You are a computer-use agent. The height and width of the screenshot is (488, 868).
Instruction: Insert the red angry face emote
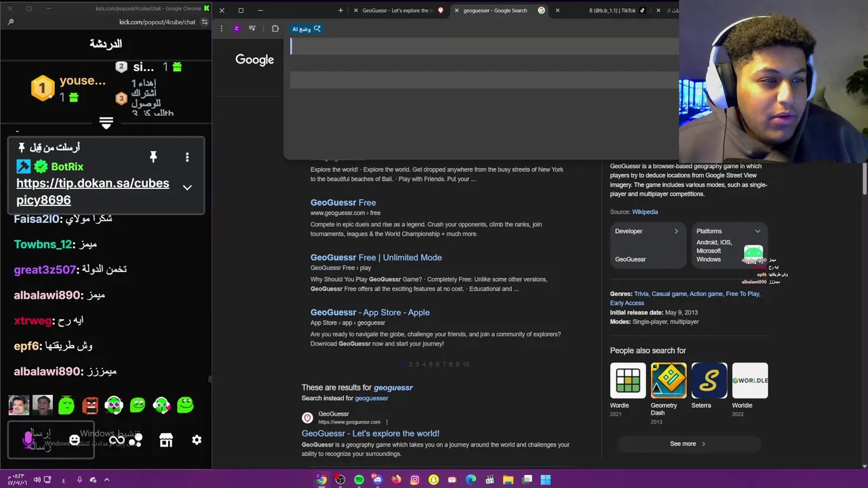click(90, 405)
